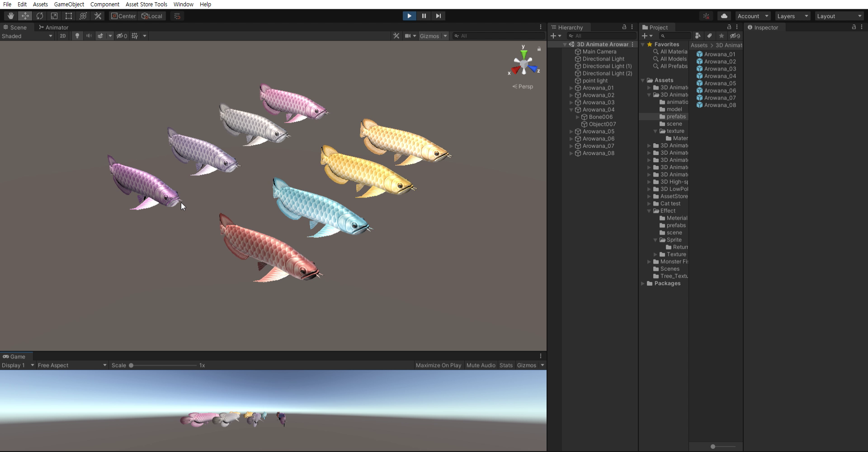
Task: Click the Collab/cloud services icon
Action: pos(724,16)
